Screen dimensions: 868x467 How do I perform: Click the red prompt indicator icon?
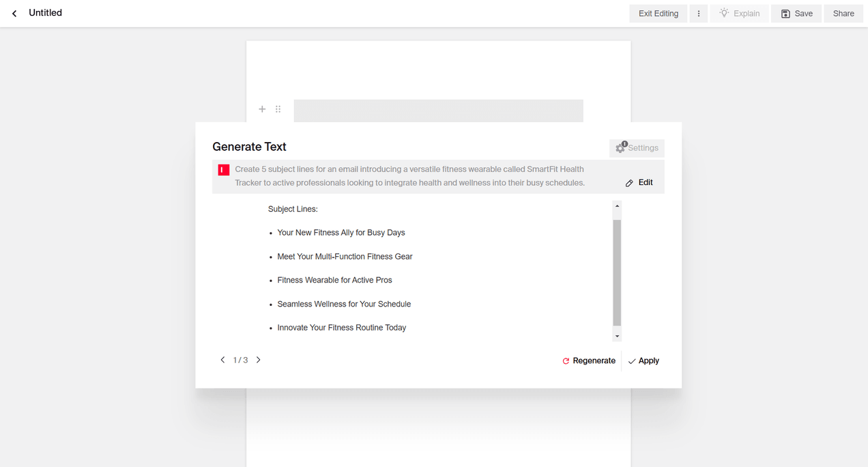pos(223,169)
